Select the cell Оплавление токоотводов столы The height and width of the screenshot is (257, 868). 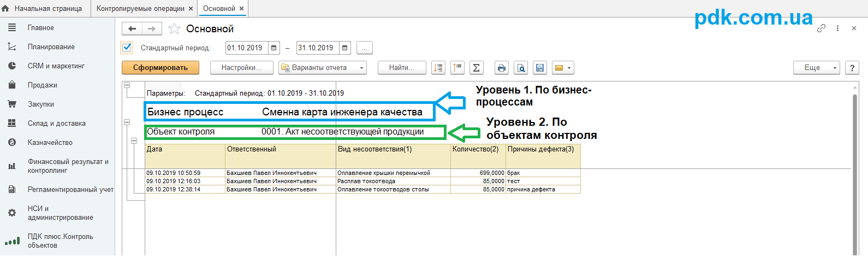coord(393,189)
